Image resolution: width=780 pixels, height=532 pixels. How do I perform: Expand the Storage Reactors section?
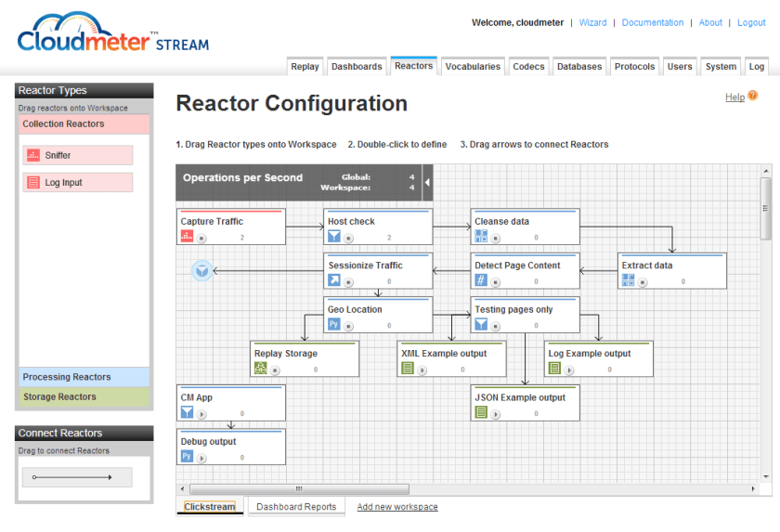[84, 396]
